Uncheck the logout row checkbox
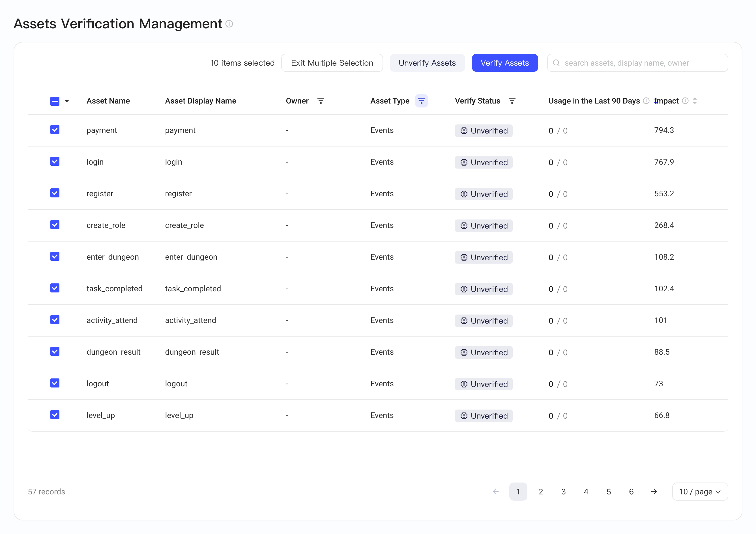Viewport: 756px width, 534px height. pos(55,383)
